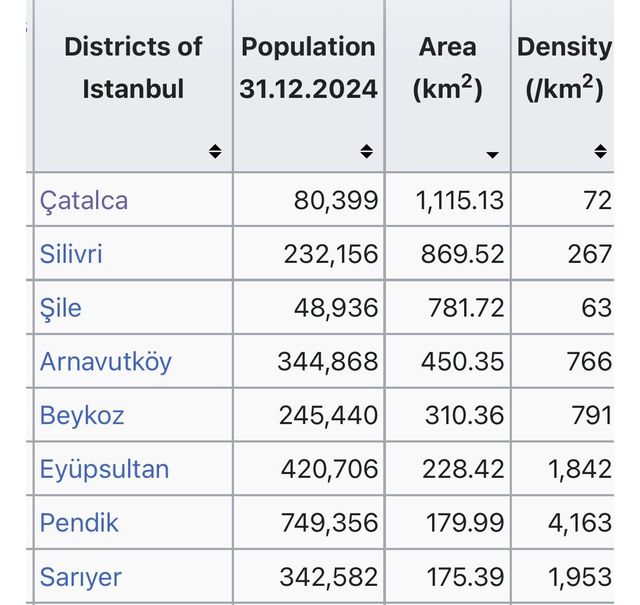Click the Area column sort arrow
The width and height of the screenshot is (640, 605).
click(491, 154)
